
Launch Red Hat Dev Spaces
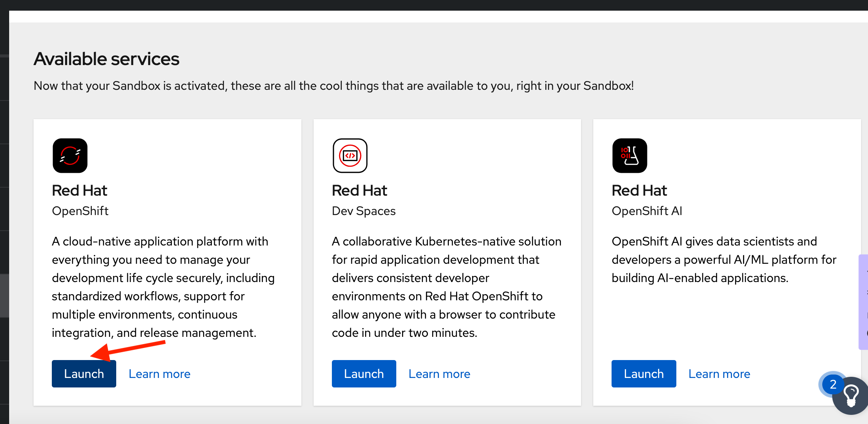(x=364, y=374)
